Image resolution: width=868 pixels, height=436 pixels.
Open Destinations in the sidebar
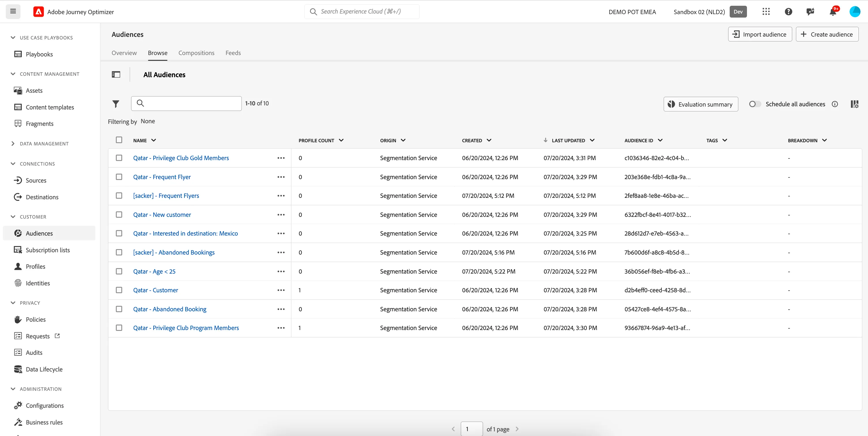pos(42,197)
